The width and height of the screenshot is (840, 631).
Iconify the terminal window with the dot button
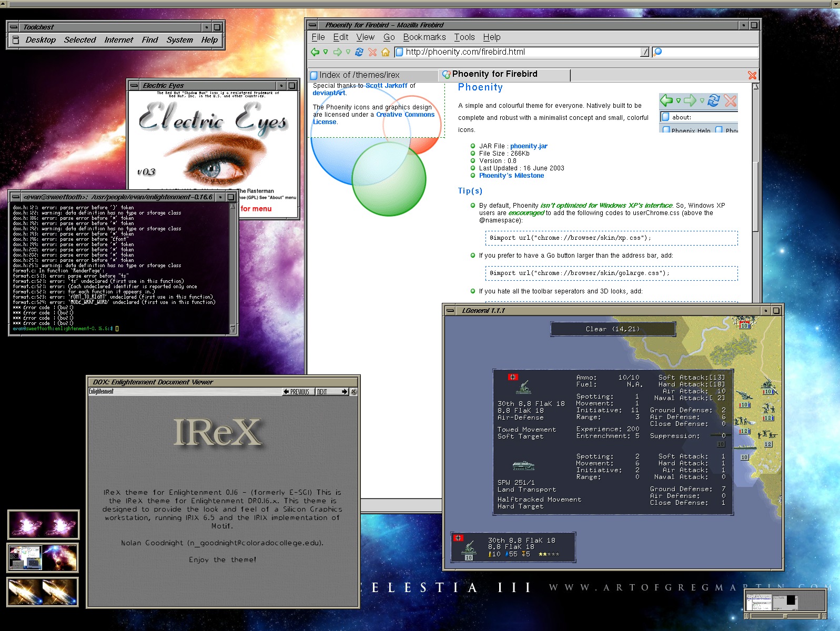(220, 197)
